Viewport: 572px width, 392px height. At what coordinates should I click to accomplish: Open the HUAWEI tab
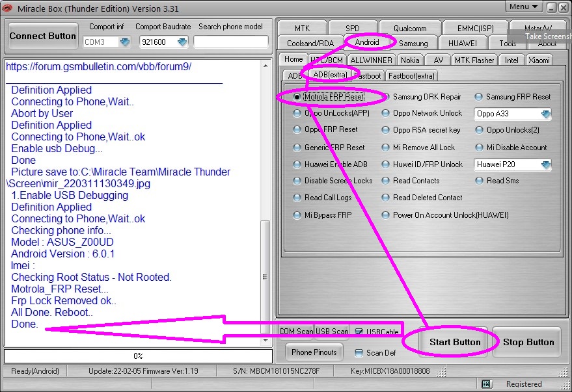[463, 44]
